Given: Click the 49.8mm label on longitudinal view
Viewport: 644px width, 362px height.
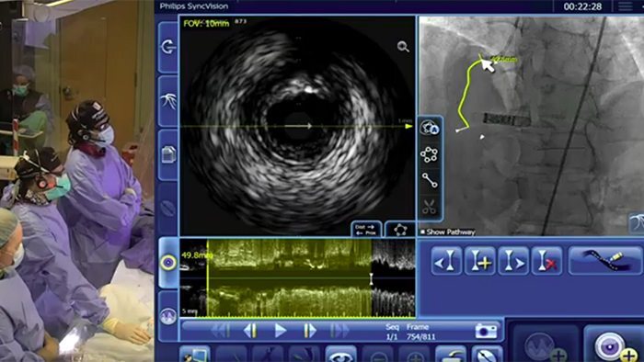Looking at the screenshot, I should [x=197, y=255].
